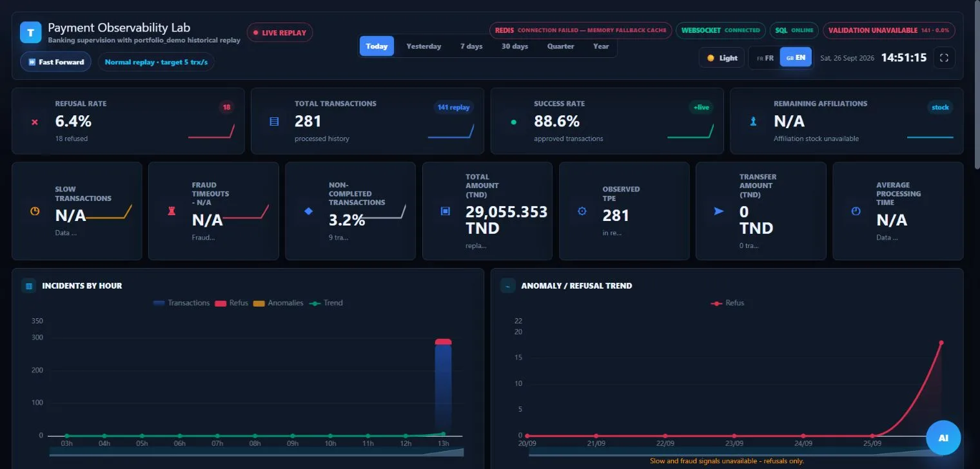Viewport: 980px width, 469px height.
Task: Toggle fullscreen mode icon
Action: click(944, 58)
